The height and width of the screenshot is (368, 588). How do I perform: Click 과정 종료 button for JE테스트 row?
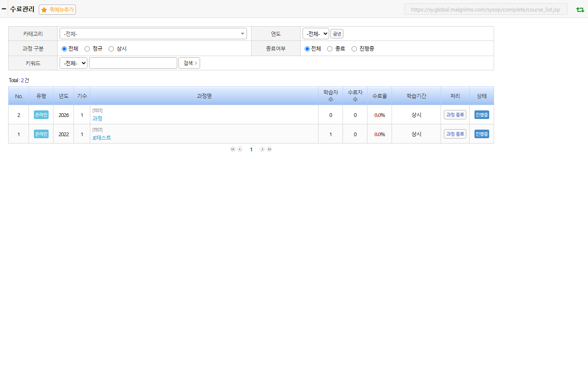click(x=455, y=134)
